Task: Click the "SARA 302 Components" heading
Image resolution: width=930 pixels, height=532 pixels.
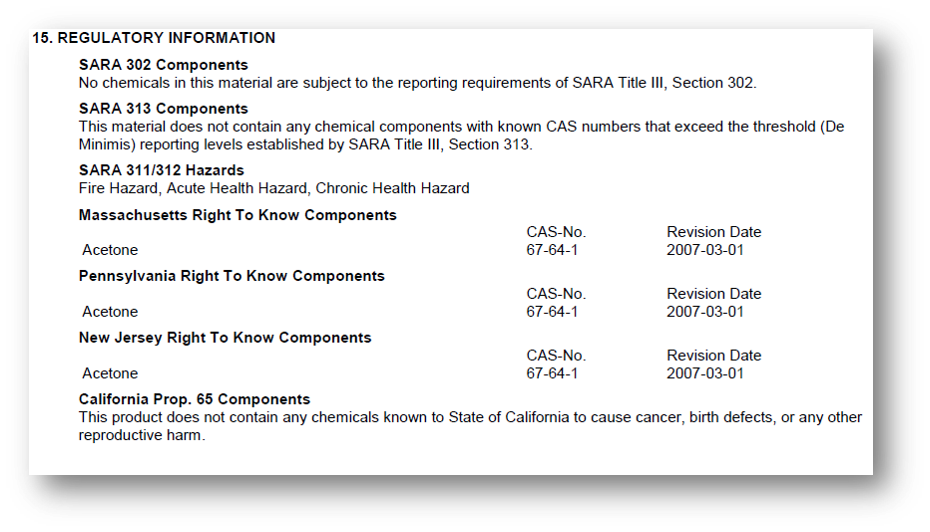Action: coord(163,65)
